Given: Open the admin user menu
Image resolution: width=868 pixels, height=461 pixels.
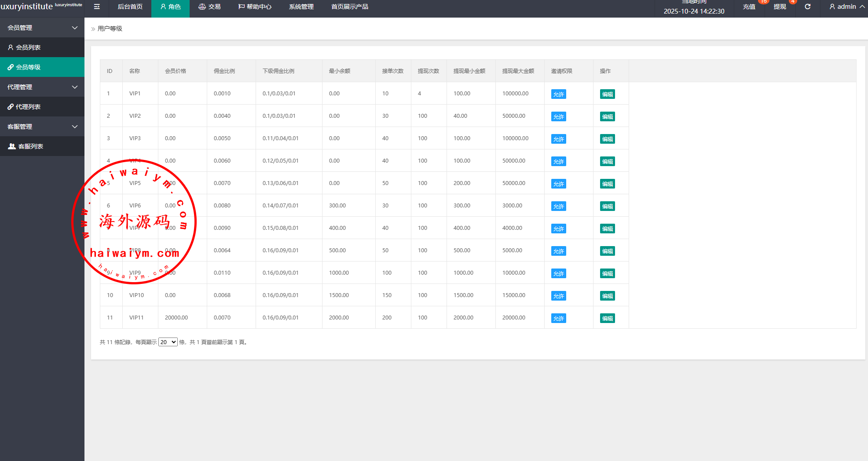Looking at the screenshot, I should pyautogui.click(x=846, y=7).
